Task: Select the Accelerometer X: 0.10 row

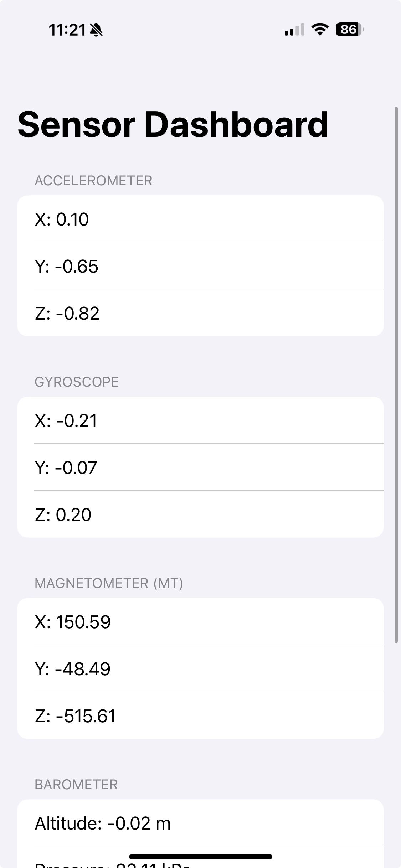Action: [200, 219]
